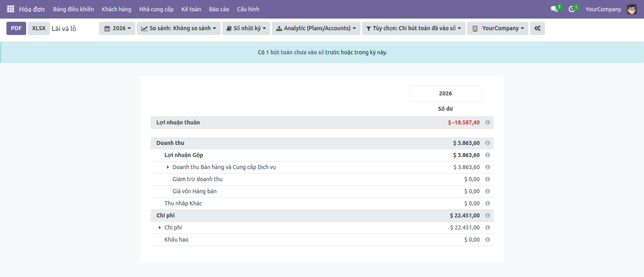Open Analytic (Plans/Accounts) filter dropdown
The width and height of the screenshot is (644, 277).
(316, 28)
